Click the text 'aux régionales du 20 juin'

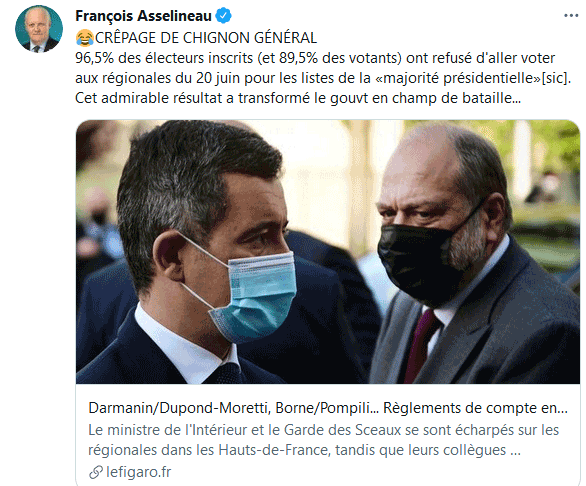tap(158, 78)
